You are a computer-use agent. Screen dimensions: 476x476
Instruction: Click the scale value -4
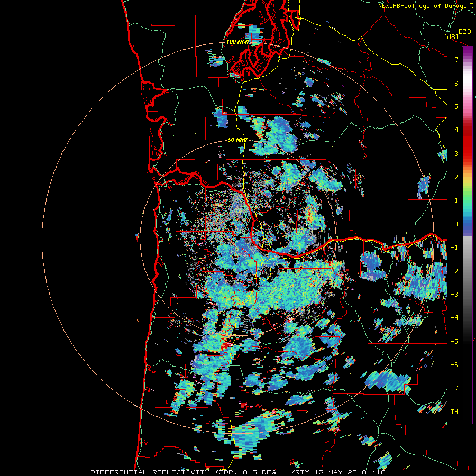tap(454, 318)
